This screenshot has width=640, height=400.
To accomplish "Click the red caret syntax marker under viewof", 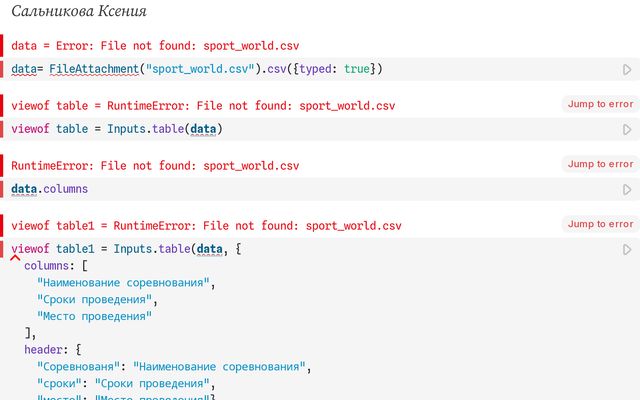I will coord(15,258).
